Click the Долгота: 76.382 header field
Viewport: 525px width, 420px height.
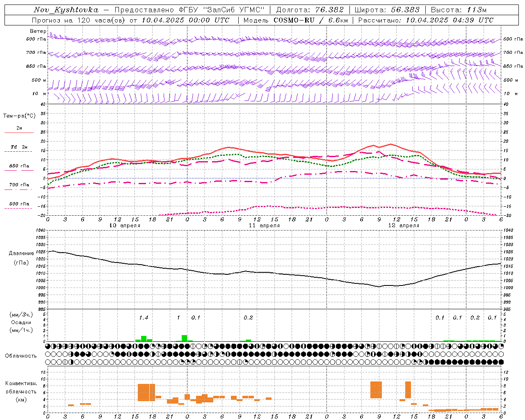pos(310,10)
